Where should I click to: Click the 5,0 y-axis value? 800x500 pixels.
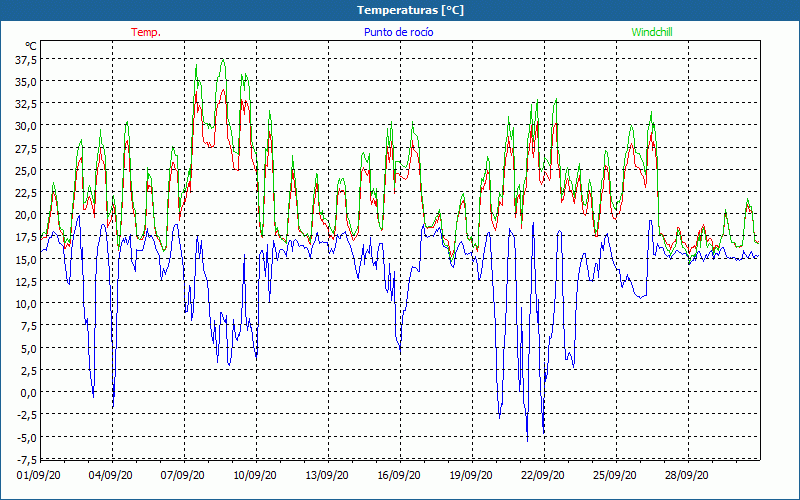[29, 348]
